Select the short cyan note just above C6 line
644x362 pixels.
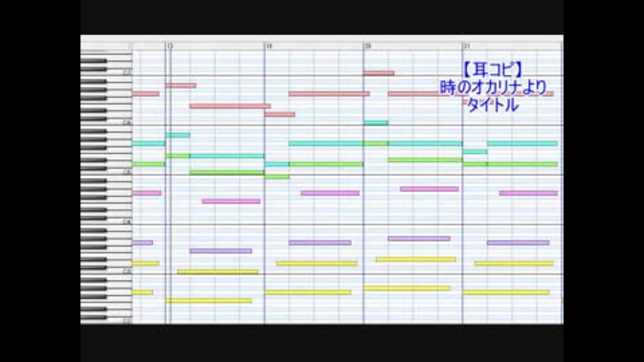coord(376,123)
